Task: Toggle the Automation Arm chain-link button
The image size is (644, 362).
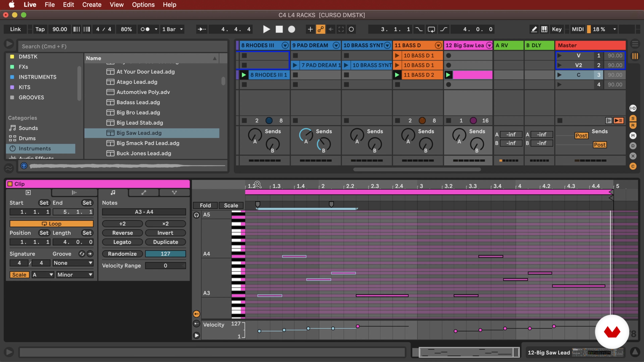Action: pyautogui.click(x=320, y=29)
